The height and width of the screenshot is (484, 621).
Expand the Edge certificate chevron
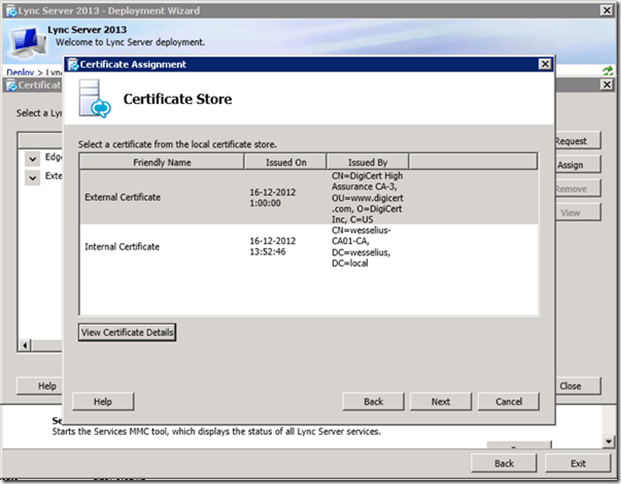32,158
